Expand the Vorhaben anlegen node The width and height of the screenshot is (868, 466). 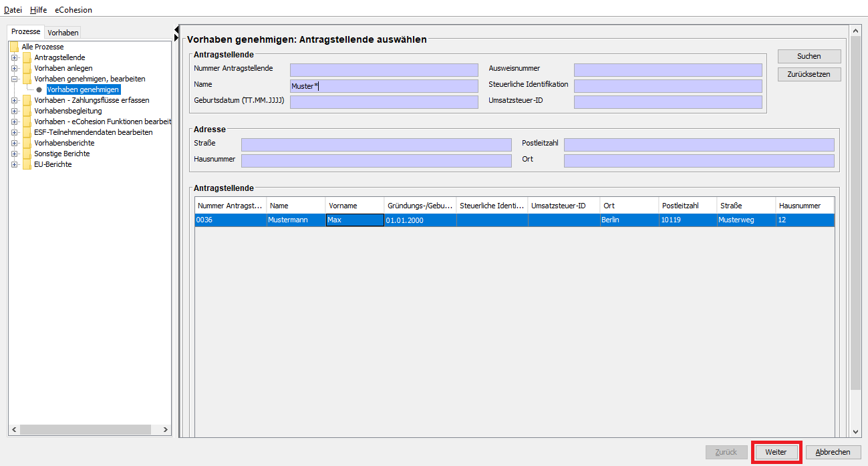pos(14,68)
